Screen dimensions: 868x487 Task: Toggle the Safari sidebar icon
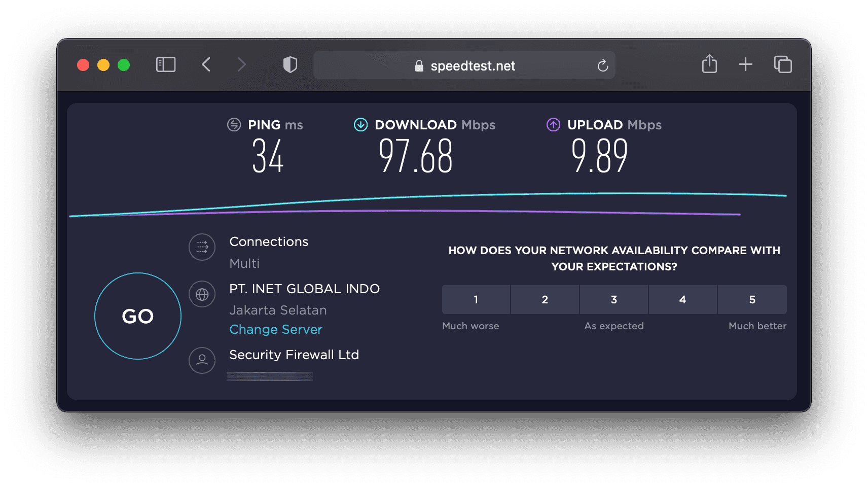point(166,64)
